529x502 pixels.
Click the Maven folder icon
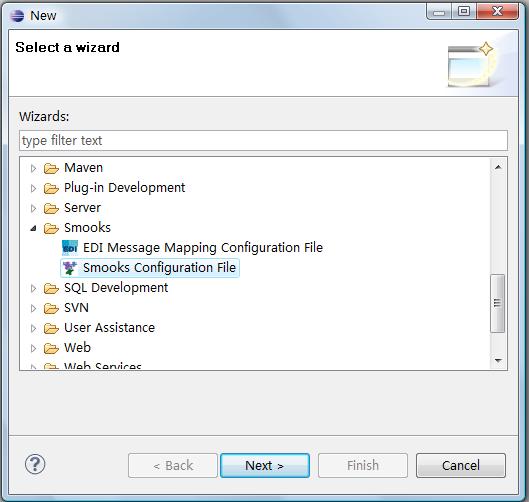point(51,168)
